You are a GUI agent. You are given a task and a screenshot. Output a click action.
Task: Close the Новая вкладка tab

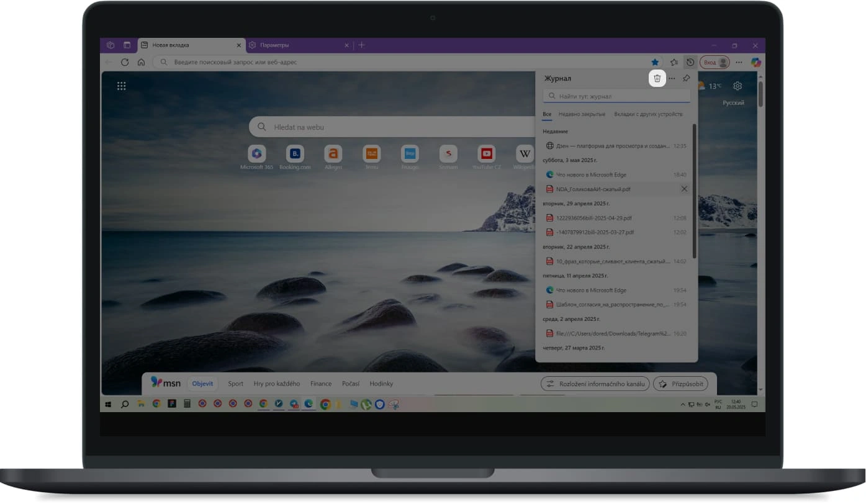[x=239, y=45]
